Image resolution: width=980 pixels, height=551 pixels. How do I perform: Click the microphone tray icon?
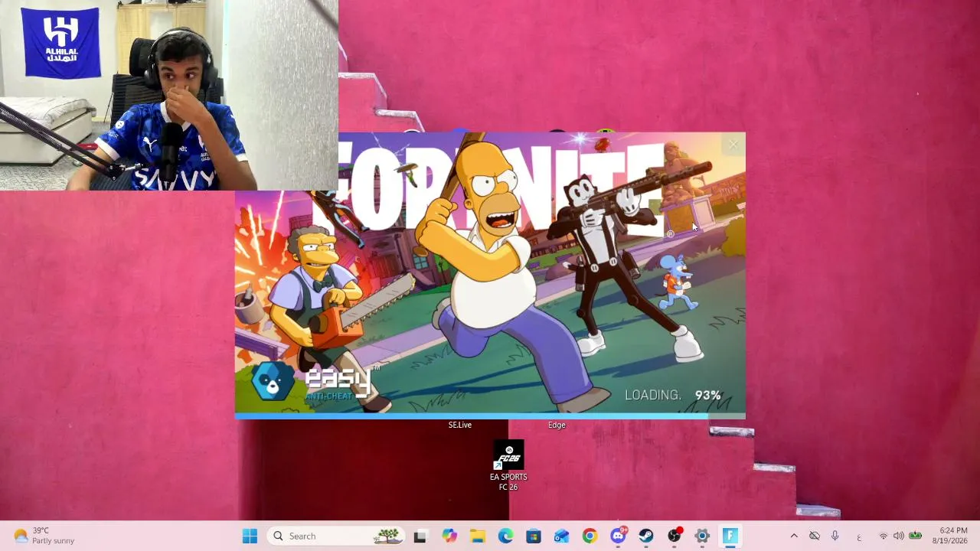[835, 536]
